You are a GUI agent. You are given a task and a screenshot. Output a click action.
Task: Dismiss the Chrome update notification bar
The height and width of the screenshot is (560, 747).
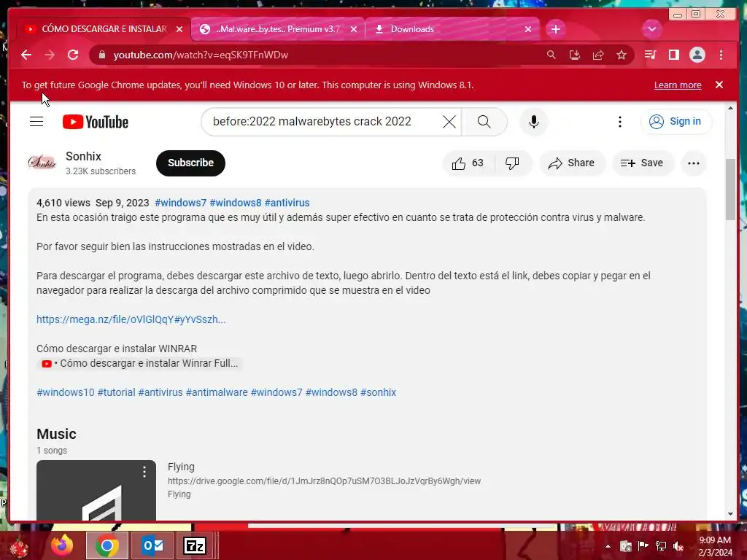[x=719, y=85]
